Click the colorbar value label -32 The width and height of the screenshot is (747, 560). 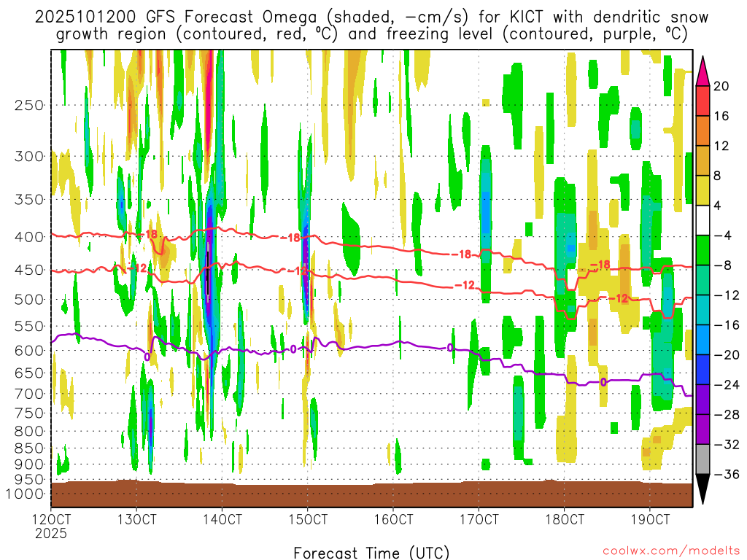pyautogui.click(x=727, y=444)
